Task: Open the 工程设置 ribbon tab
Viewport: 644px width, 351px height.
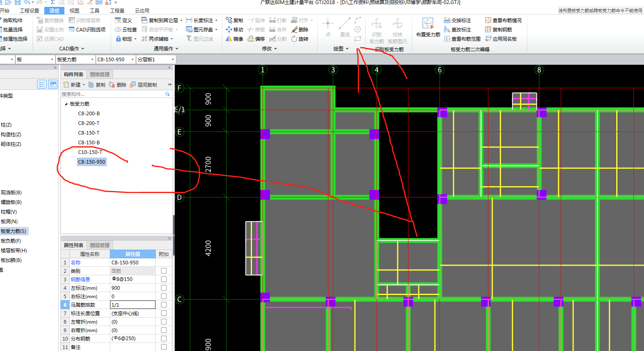Action: click(x=30, y=10)
